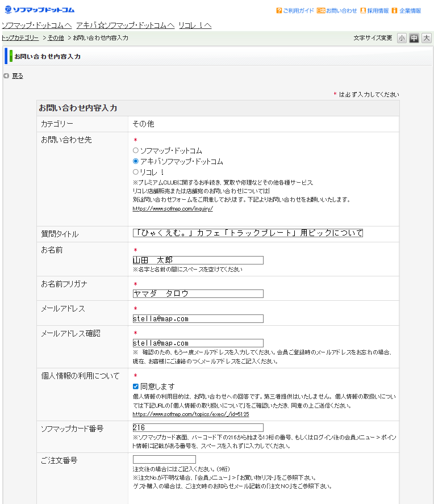The image size is (434, 504).
Task: Open 企業情報 company info link
Action: tap(410, 11)
